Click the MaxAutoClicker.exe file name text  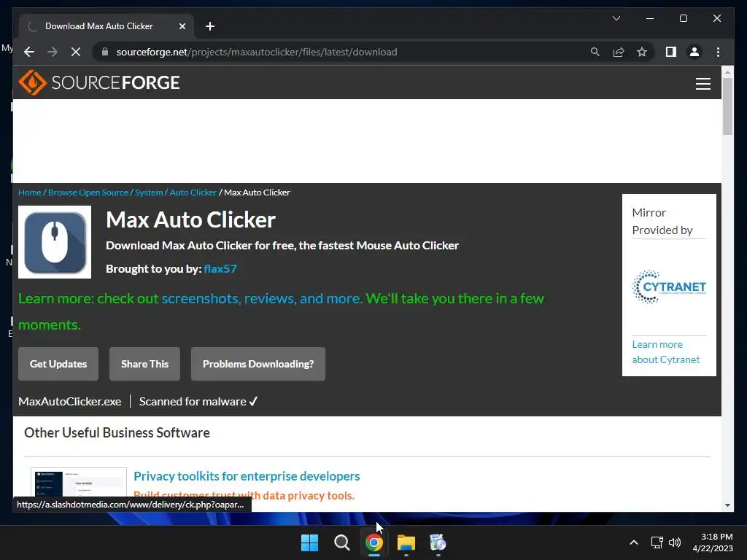click(69, 402)
